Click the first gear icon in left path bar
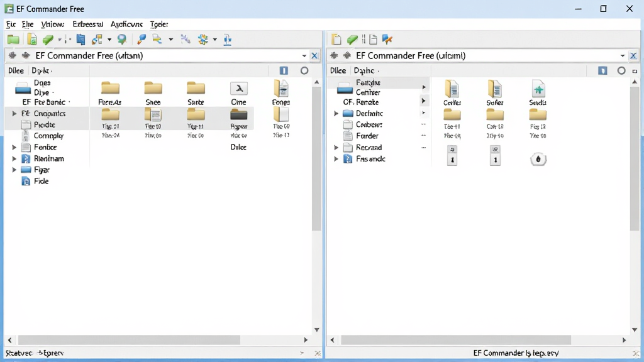This screenshot has height=362, width=644. click(13, 55)
